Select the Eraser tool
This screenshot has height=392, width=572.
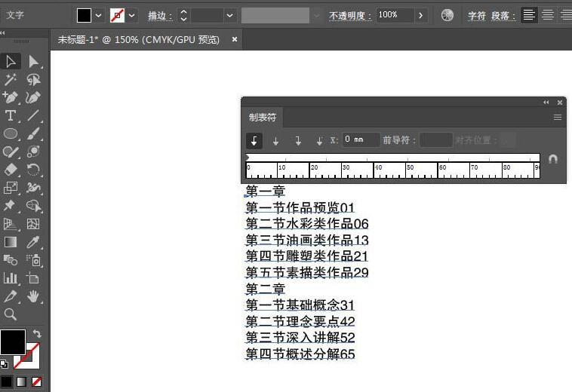[11, 170]
